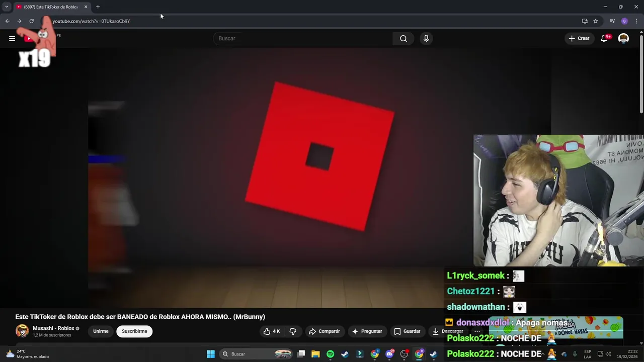Image resolution: width=644 pixels, height=362 pixels.
Task: Minimize the Chrome window
Action: pos(605,7)
